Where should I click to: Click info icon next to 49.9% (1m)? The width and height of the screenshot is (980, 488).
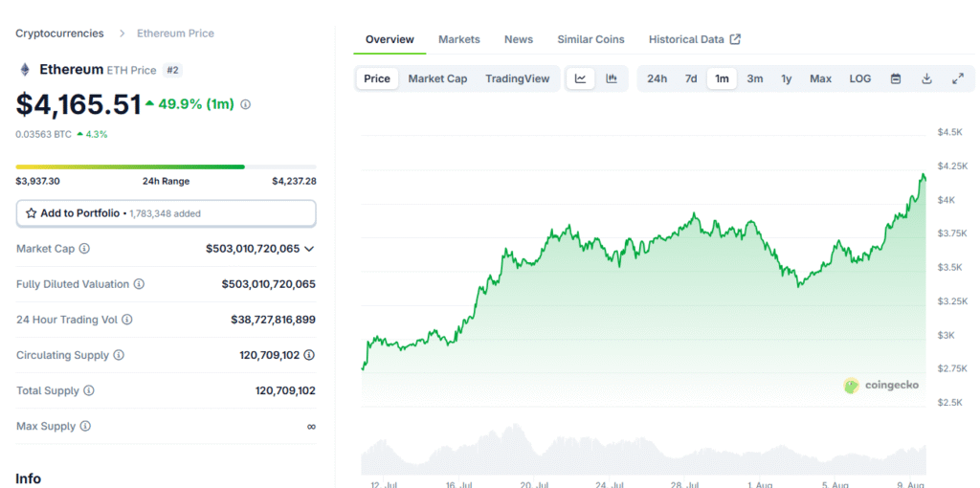(246, 104)
